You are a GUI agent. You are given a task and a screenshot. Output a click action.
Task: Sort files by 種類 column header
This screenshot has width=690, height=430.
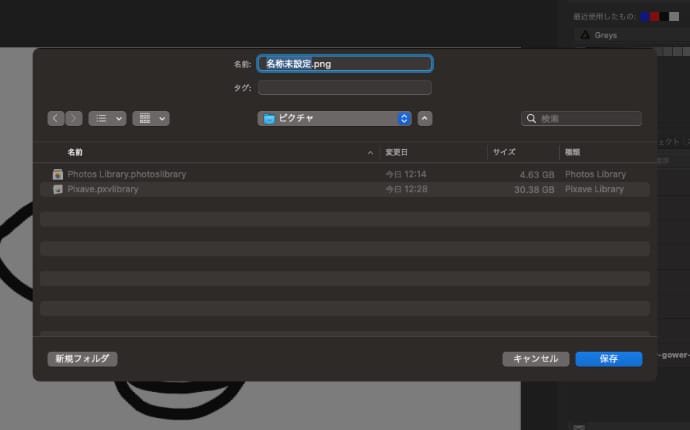pos(573,152)
